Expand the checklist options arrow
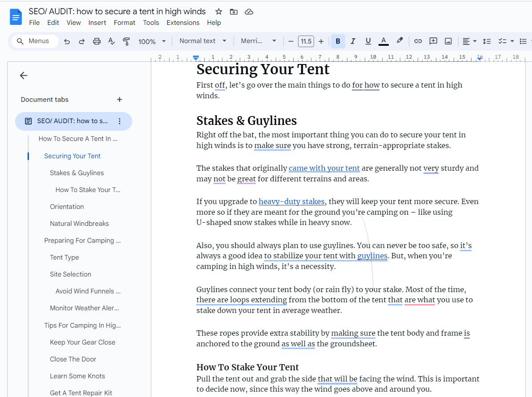This screenshot has height=397, width=532. click(x=512, y=41)
